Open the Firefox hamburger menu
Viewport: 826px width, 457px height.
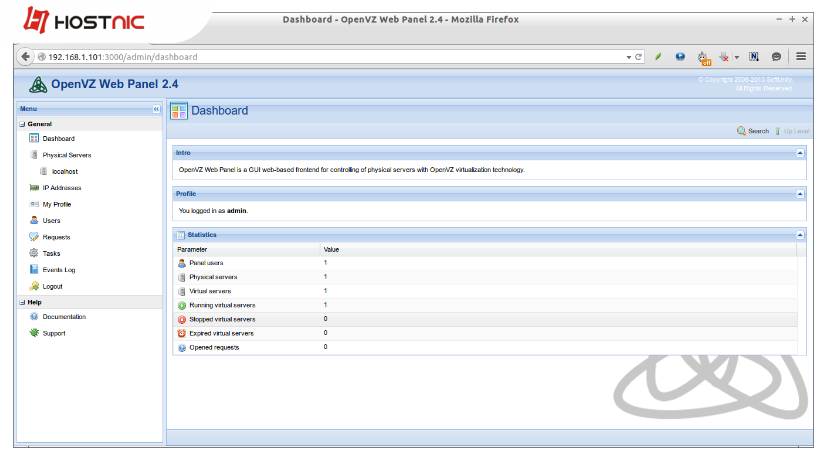pyautogui.click(x=801, y=56)
